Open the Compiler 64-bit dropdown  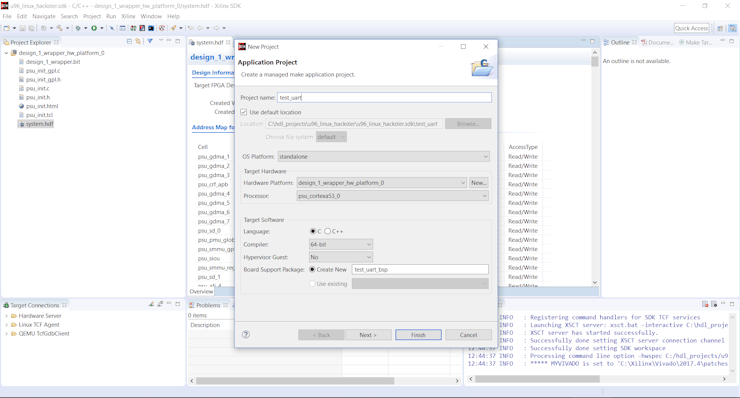[341, 245]
